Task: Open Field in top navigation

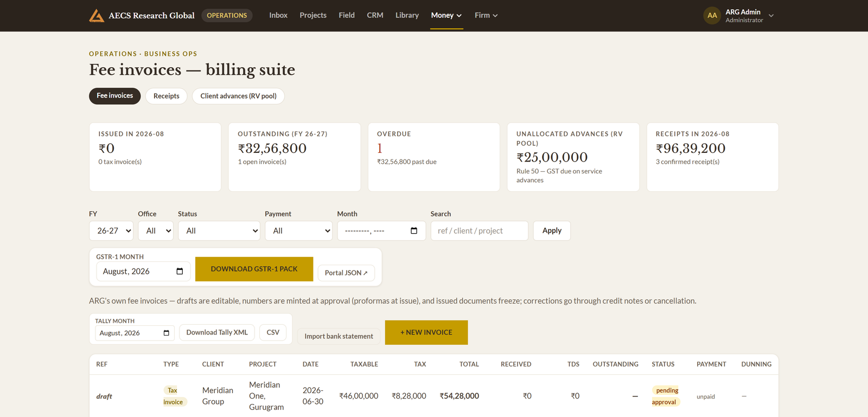Action: coord(347,15)
